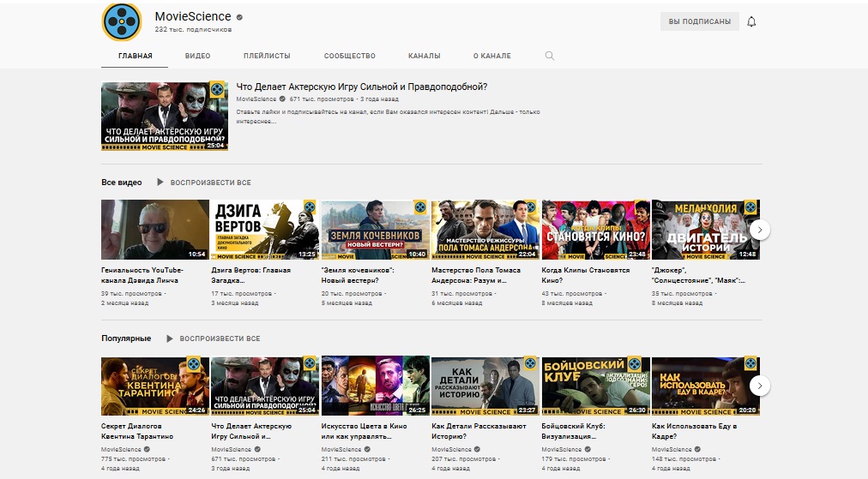Click play icon beside Популярные section
The image size is (868, 479).
[x=169, y=338]
